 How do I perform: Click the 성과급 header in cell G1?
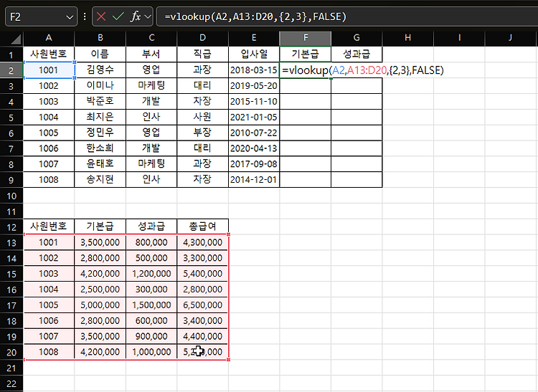tap(357, 54)
